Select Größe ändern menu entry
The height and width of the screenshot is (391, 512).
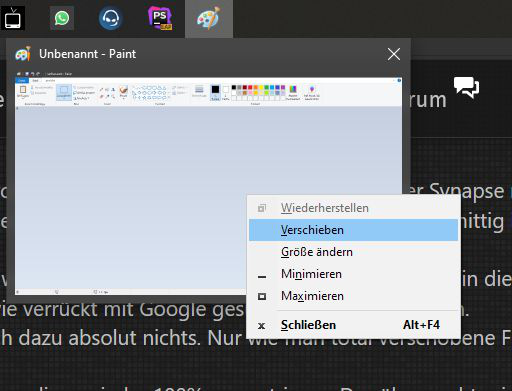pos(353,252)
